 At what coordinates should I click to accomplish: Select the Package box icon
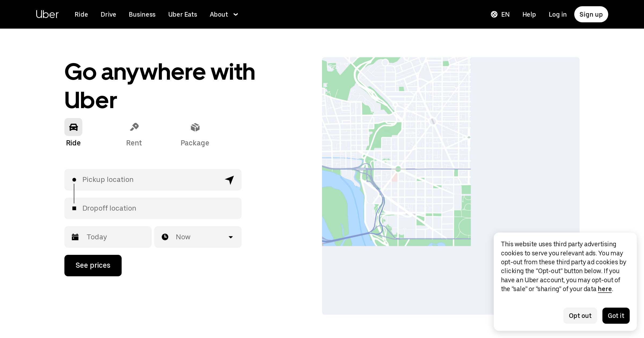(x=195, y=127)
